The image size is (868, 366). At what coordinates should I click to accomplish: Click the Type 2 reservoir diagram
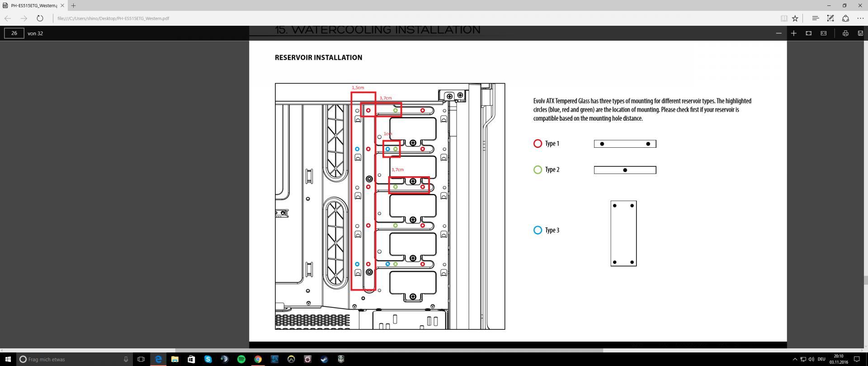[x=625, y=170]
